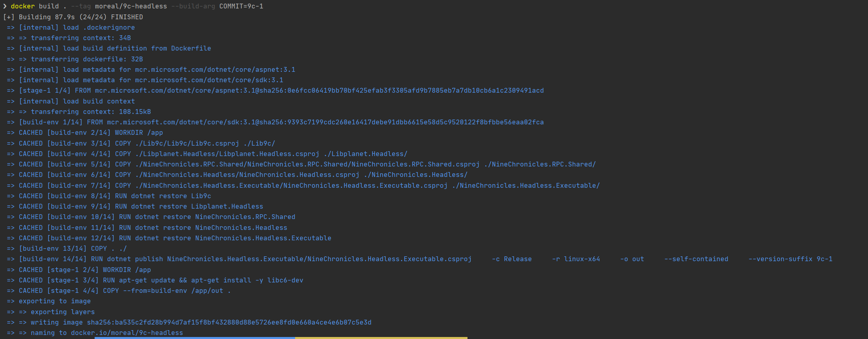Screen dimensions: 868x339
Task: Click the 'COPY --from=build-env /app/out .' line
Action: 119,290
